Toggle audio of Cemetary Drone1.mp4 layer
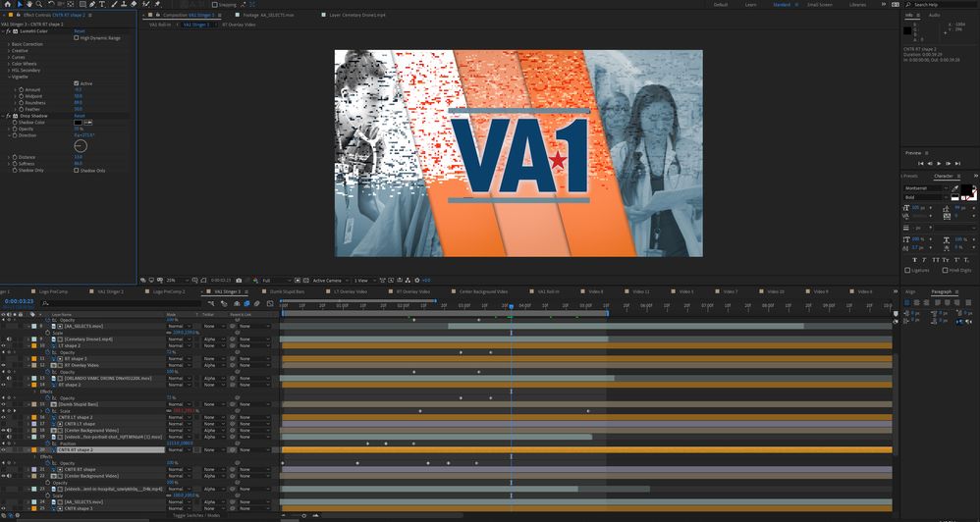980x522 pixels. click(9, 339)
